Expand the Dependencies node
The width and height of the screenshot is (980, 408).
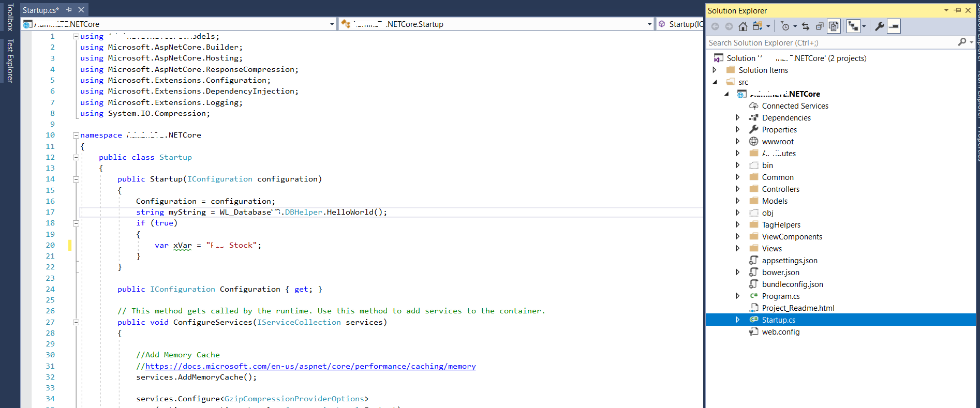point(738,118)
